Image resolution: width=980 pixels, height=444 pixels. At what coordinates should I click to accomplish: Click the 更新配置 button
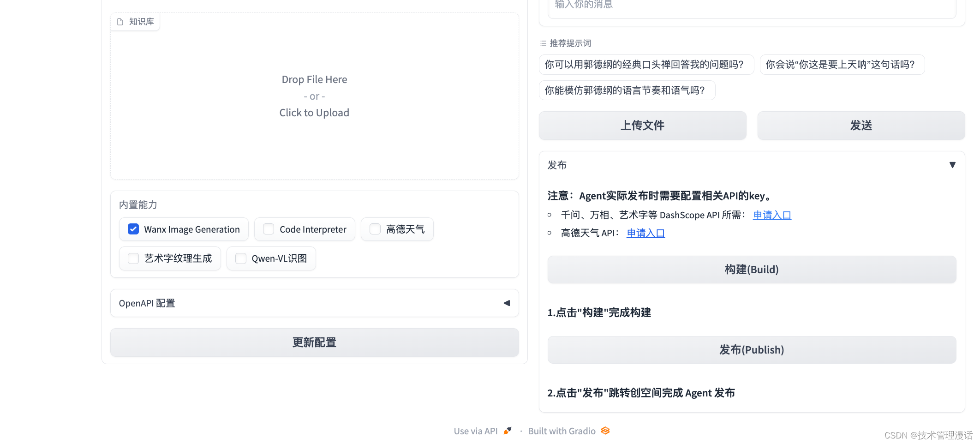click(x=314, y=342)
